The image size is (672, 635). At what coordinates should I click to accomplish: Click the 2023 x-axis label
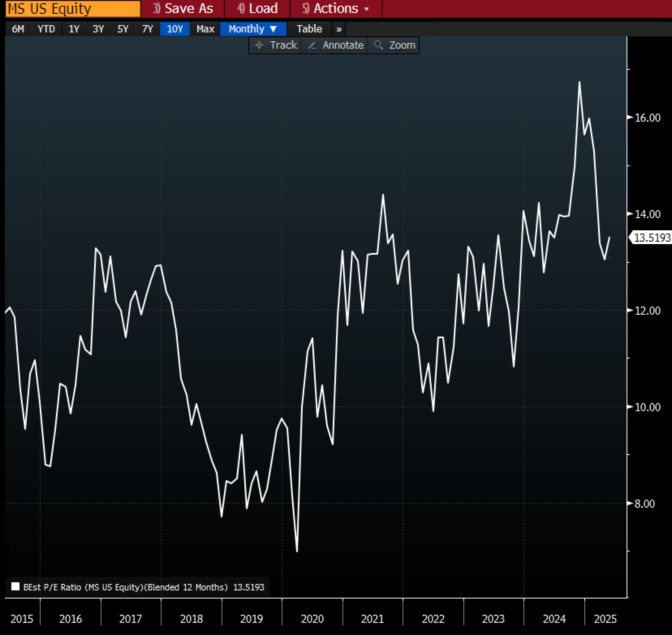(493, 619)
